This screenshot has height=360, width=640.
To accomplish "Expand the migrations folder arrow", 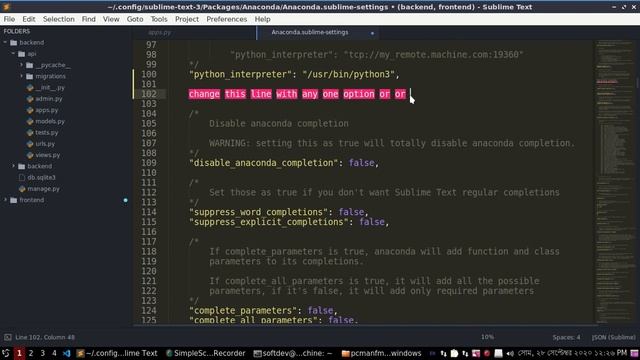I will coord(21,76).
